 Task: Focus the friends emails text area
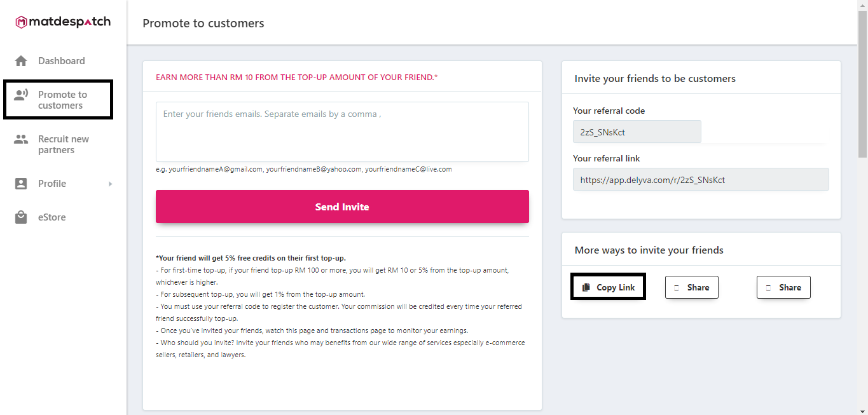(342, 132)
